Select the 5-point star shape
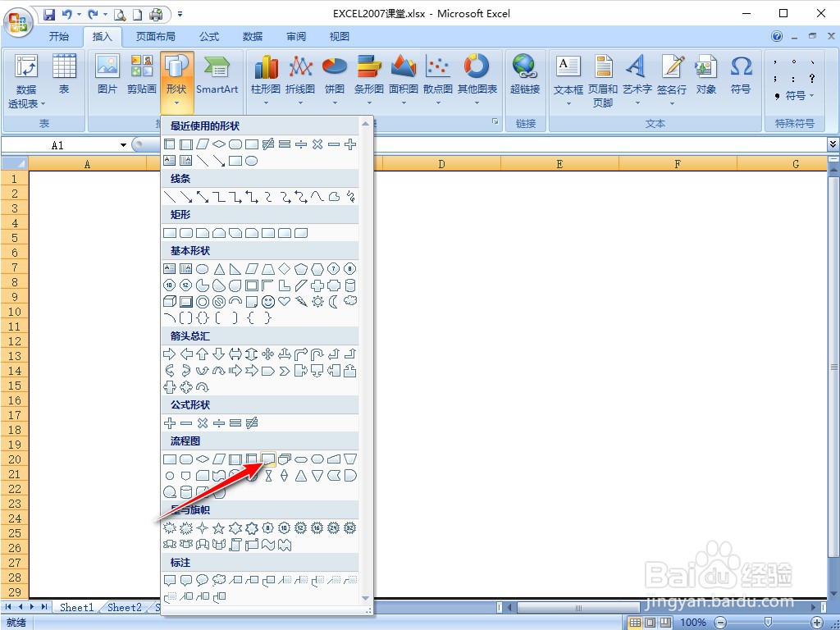840x630 pixels. tap(218, 528)
